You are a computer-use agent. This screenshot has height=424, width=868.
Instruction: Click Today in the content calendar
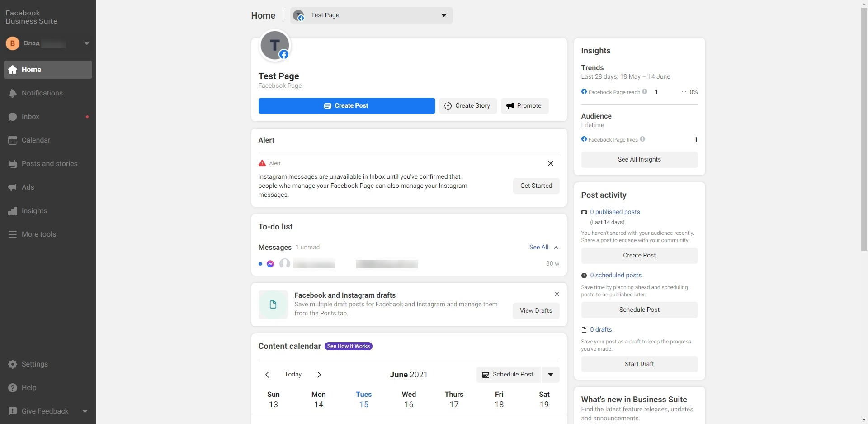pos(293,375)
